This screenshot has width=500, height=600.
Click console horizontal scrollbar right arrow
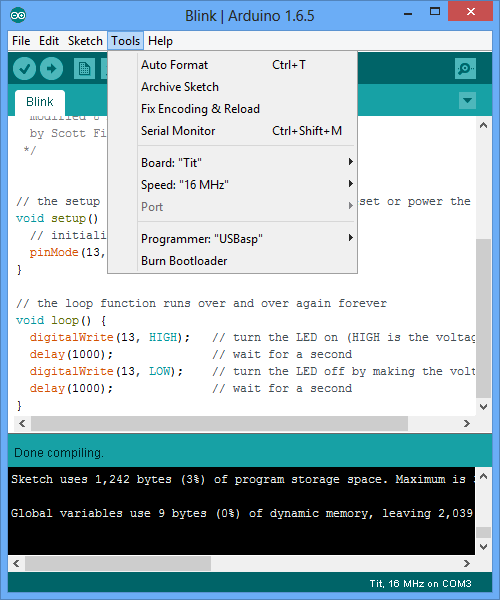[x=467, y=563]
